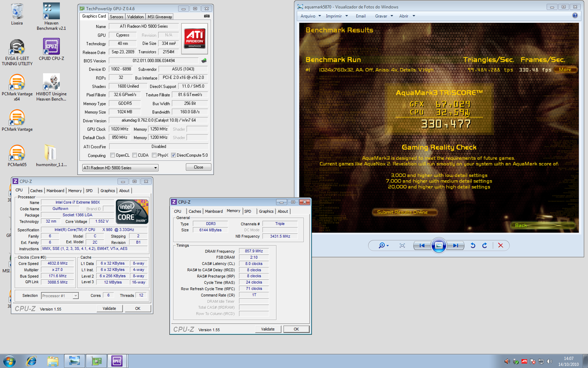Toggle the CUDA checkbox in GPU-Z
This screenshot has height=368, width=588.
[135, 155]
